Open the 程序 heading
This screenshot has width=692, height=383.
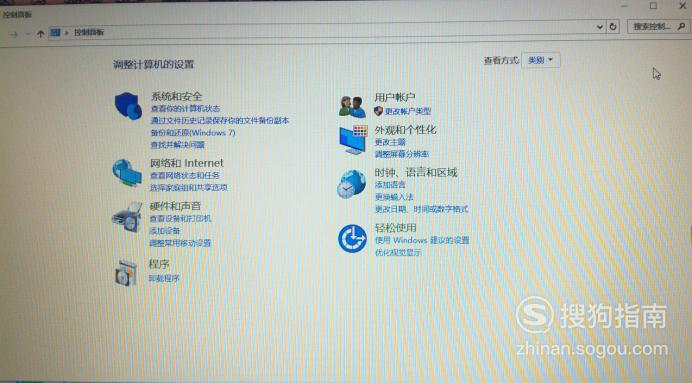pos(159,264)
